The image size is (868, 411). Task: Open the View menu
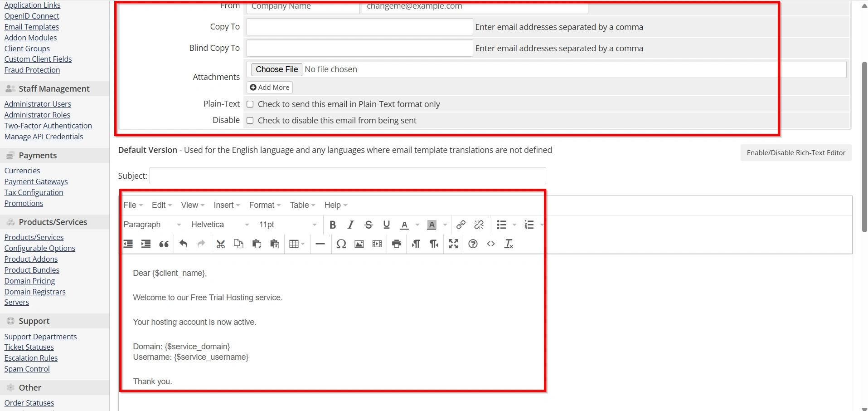click(x=193, y=205)
